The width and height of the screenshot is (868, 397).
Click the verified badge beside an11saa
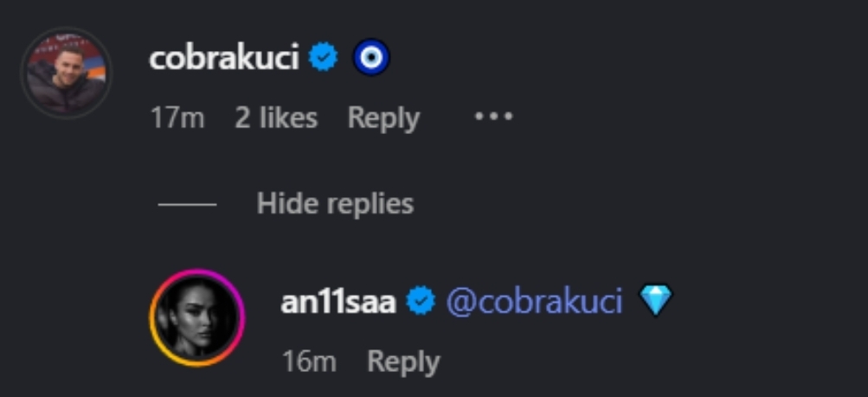point(421,302)
